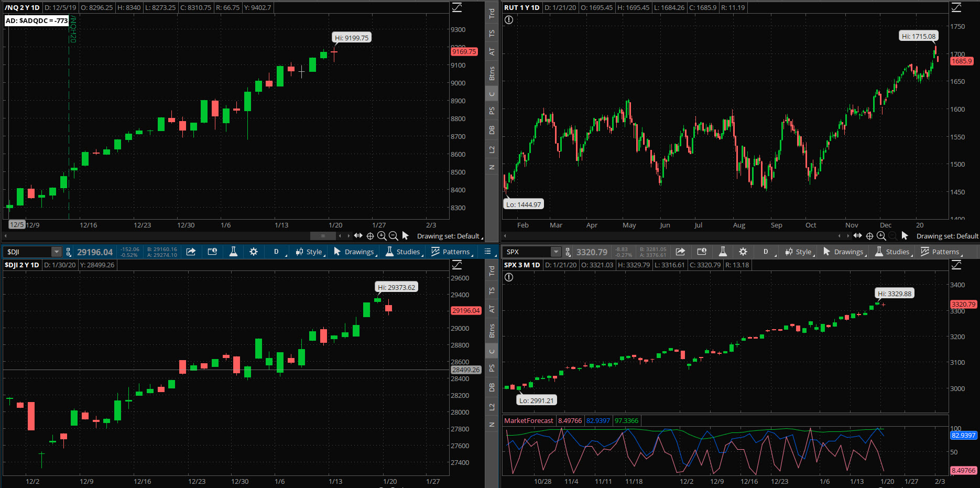The height and width of the screenshot is (488, 980).
Task: Click MarketForecast study label
Action: coord(529,420)
